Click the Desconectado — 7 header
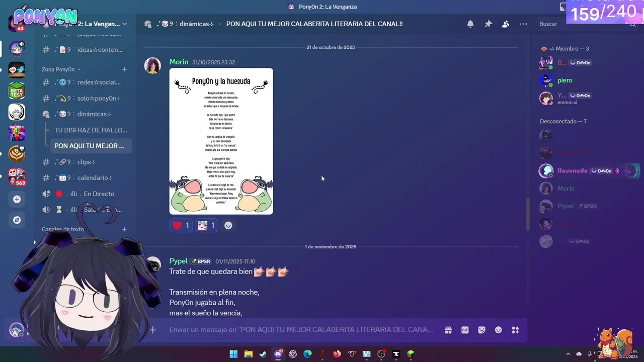The width and height of the screenshot is (644, 362). coord(563,121)
